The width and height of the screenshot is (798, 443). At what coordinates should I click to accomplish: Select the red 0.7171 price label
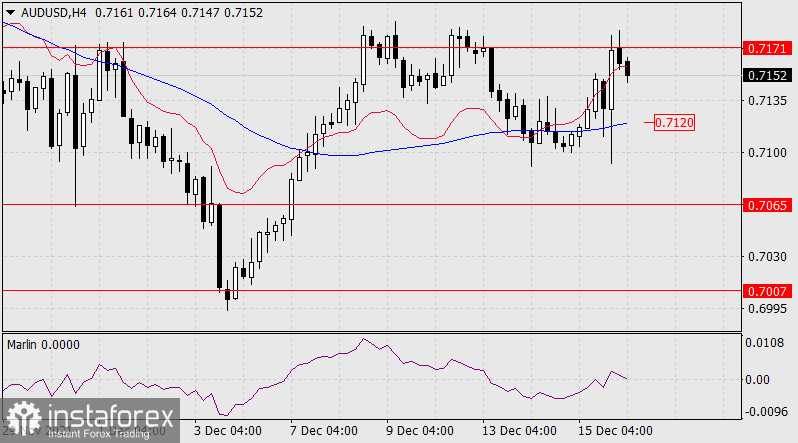pyautogui.click(x=764, y=48)
